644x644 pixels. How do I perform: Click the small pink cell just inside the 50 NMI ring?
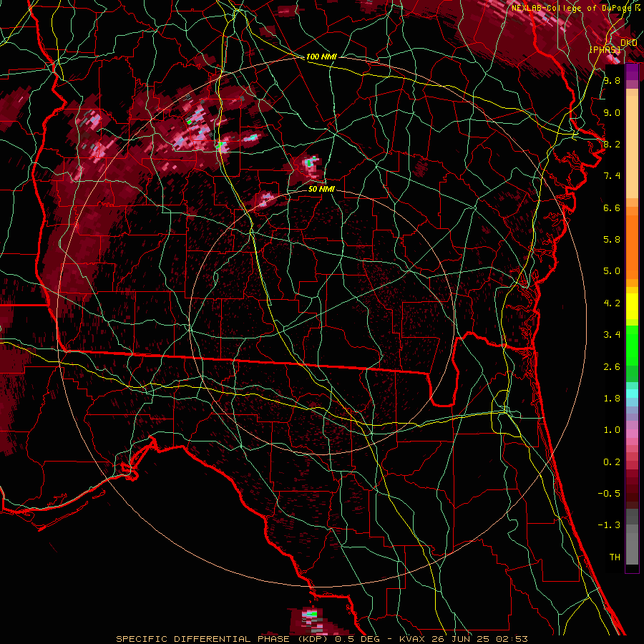pyautogui.click(x=265, y=200)
